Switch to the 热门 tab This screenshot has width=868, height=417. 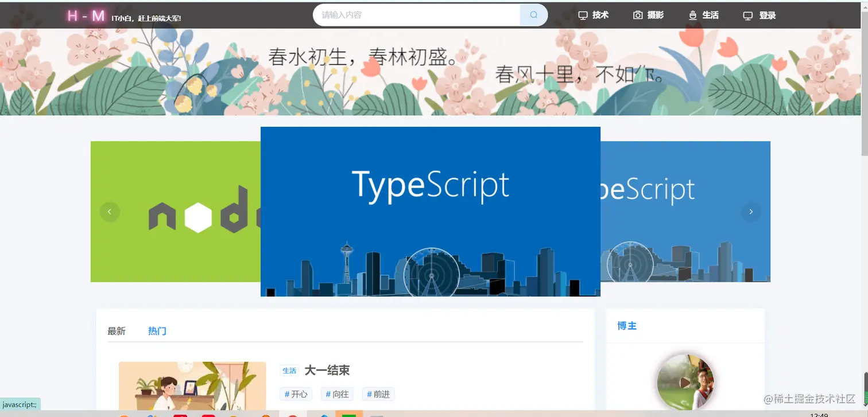coord(157,331)
